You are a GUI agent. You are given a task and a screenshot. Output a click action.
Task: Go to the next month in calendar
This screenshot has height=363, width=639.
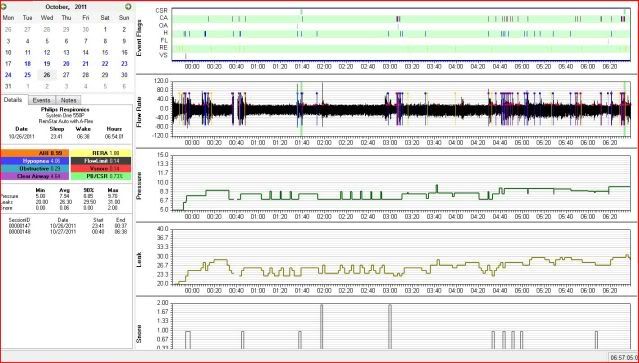(128, 7)
